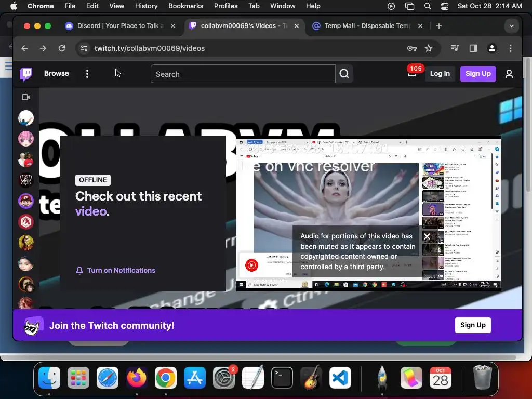Open the Bookmarks menu
The height and width of the screenshot is (399, 532).
[x=186, y=6]
